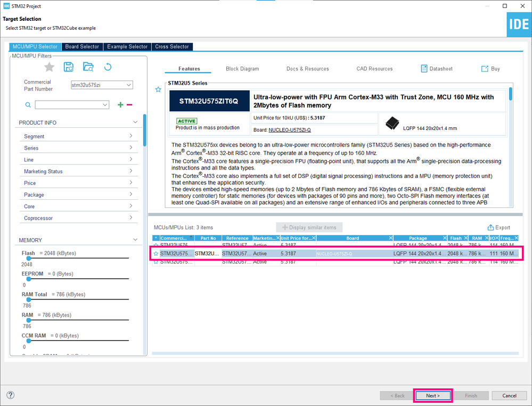Image resolution: width=532 pixels, height=406 pixels.
Task: Reset all MCU filters with the circular arrow
Action: [108, 67]
